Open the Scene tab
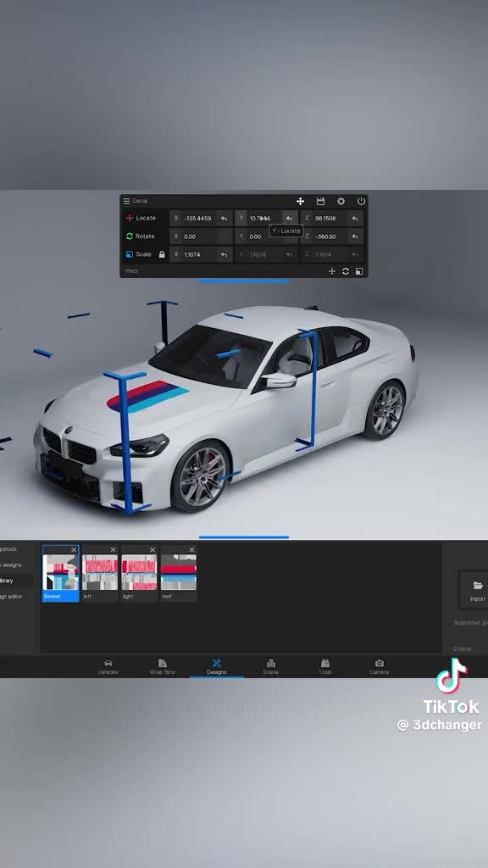 pyautogui.click(x=270, y=666)
